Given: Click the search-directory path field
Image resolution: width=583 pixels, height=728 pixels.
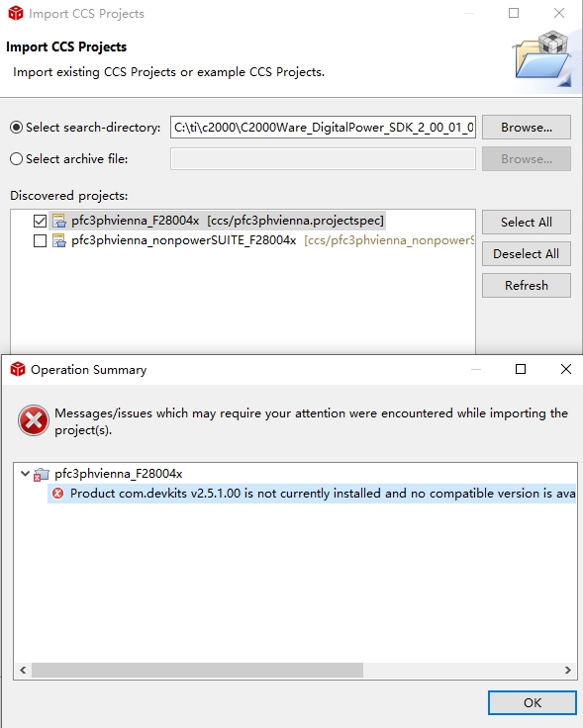Looking at the screenshot, I should (323, 128).
